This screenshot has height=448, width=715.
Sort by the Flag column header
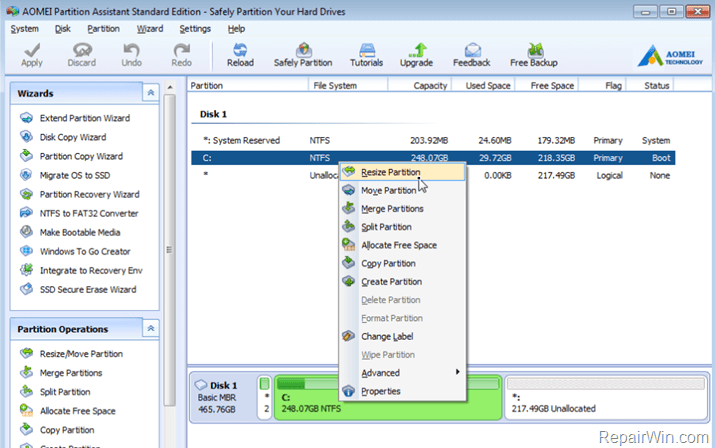click(x=603, y=85)
